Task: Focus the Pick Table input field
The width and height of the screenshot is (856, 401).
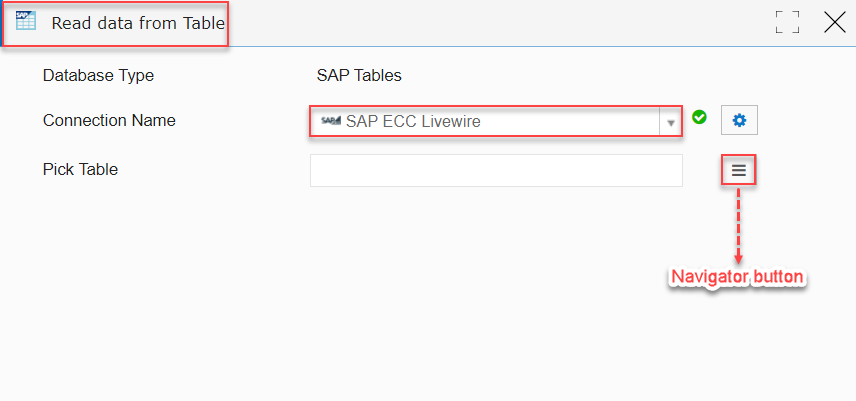Action: pyautogui.click(x=496, y=170)
